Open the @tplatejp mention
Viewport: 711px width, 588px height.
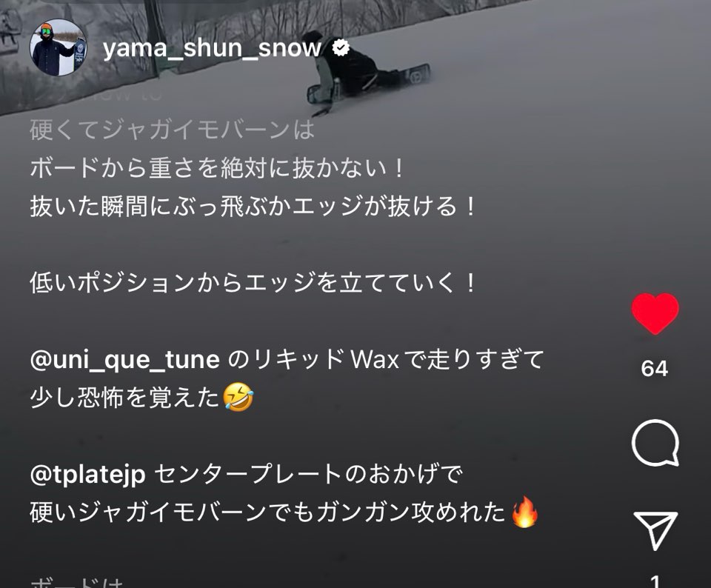[x=87, y=475]
